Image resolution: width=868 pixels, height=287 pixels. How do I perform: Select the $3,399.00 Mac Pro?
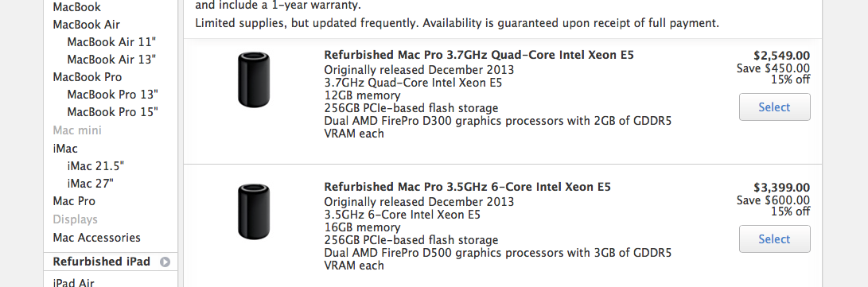click(x=774, y=239)
